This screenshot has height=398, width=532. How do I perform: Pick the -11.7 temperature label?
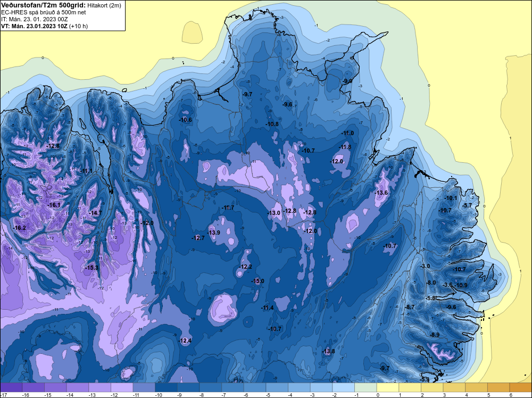click(228, 208)
